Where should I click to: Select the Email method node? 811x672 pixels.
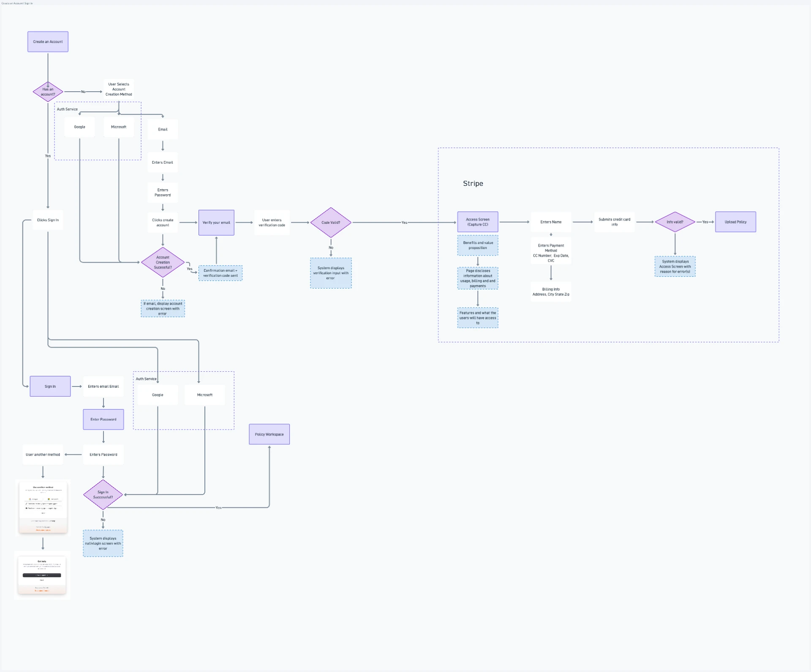(163, 130)
